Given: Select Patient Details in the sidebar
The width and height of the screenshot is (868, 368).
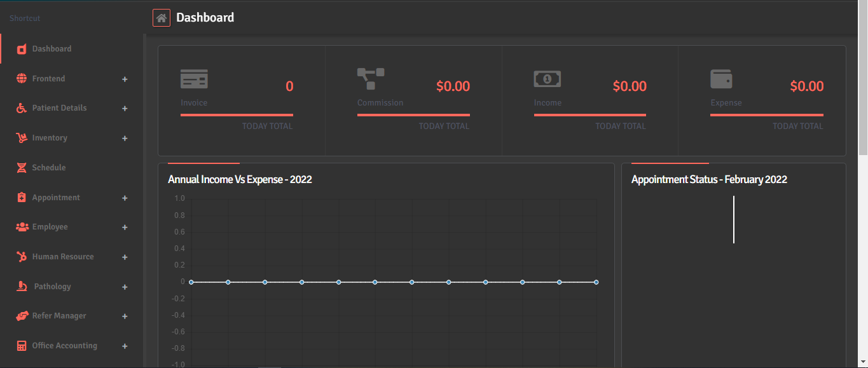Looking at the screenshot, I should tap(59, 108).
